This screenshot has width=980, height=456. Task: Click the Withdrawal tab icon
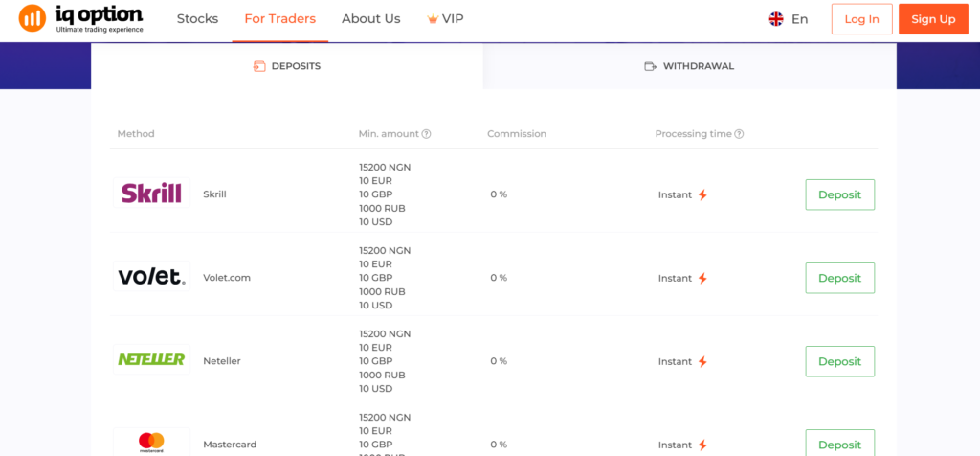coord(651,66)
